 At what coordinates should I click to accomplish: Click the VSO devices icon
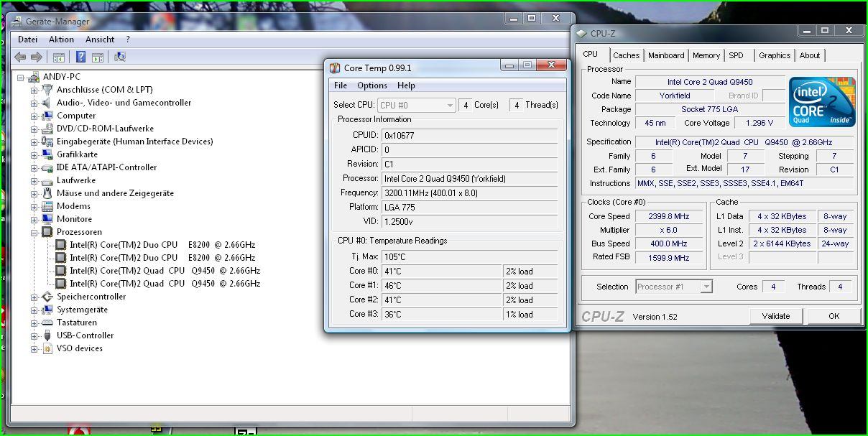tap(47, 348)
